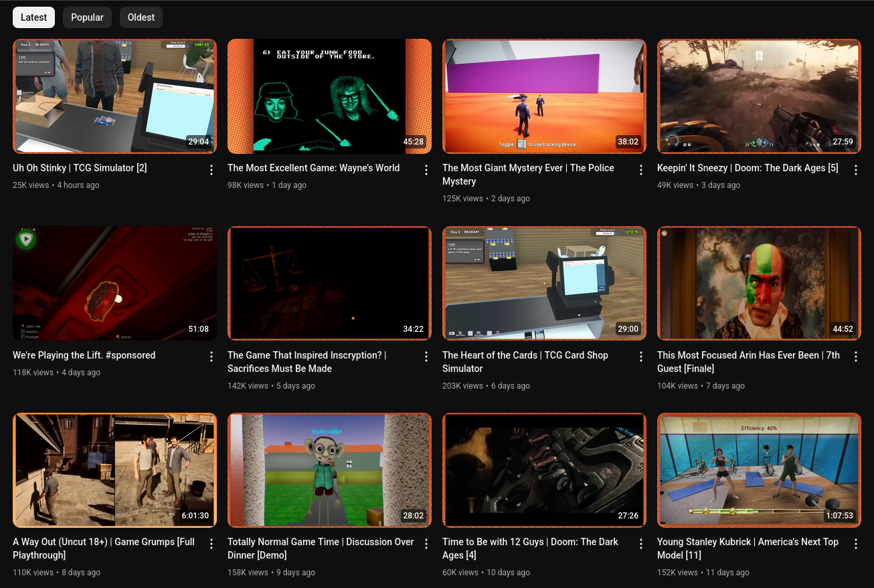Play the dark scales thumbnail, 34:22
Screen dimensions: 874x588
tap(329, 283)
